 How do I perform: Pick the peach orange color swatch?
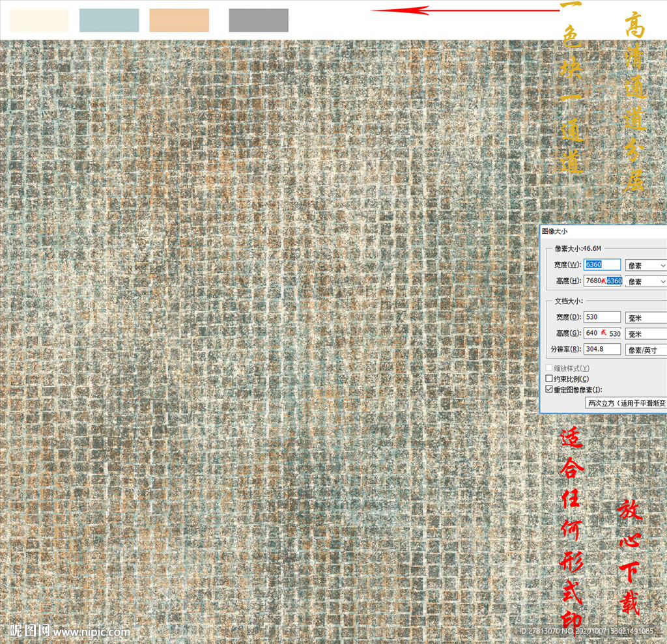[x=179, y=20]
